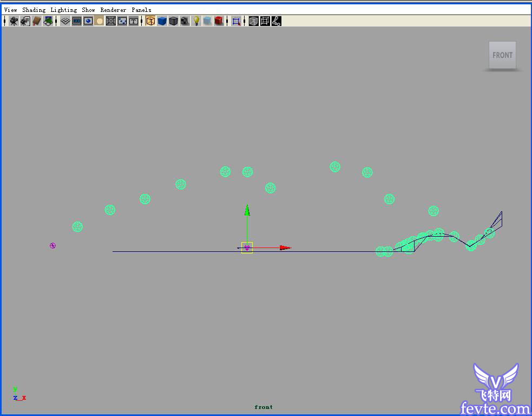Open the Show menu
Viewport: 532px width, 416px height.
pos(88,10)
